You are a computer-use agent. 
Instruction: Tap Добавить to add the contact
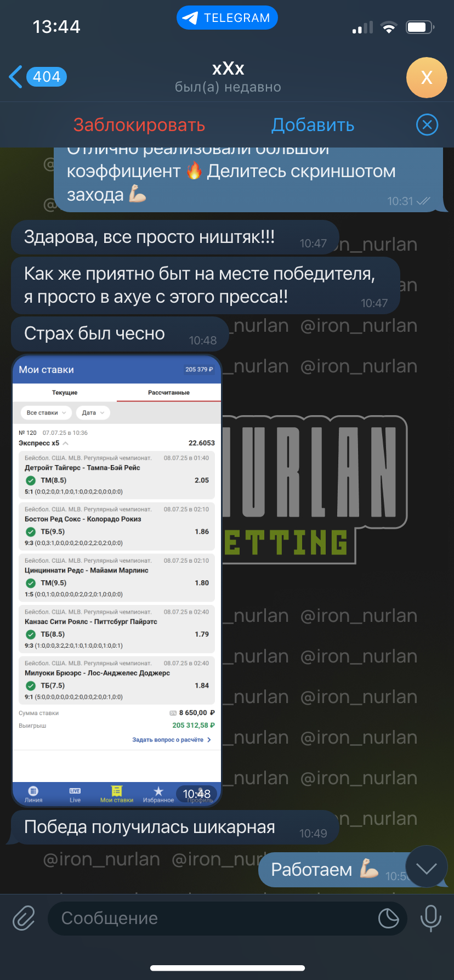pyautogui.click(x=313, y=125)
